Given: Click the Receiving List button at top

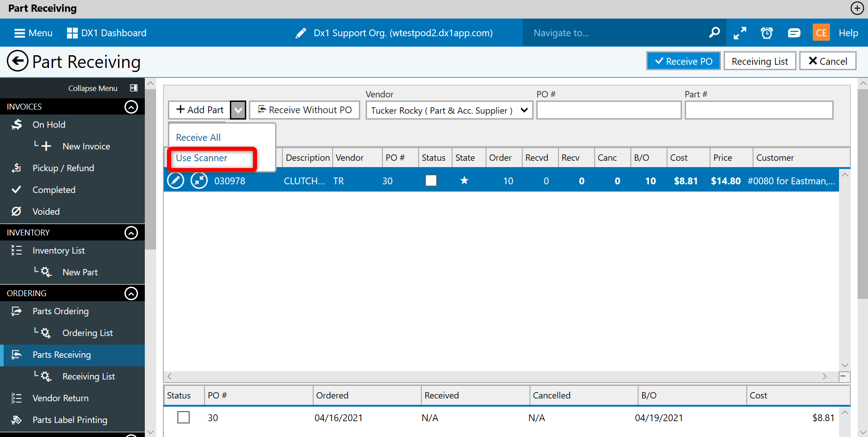Looking at the screenshot, I should tap(760, 61).
